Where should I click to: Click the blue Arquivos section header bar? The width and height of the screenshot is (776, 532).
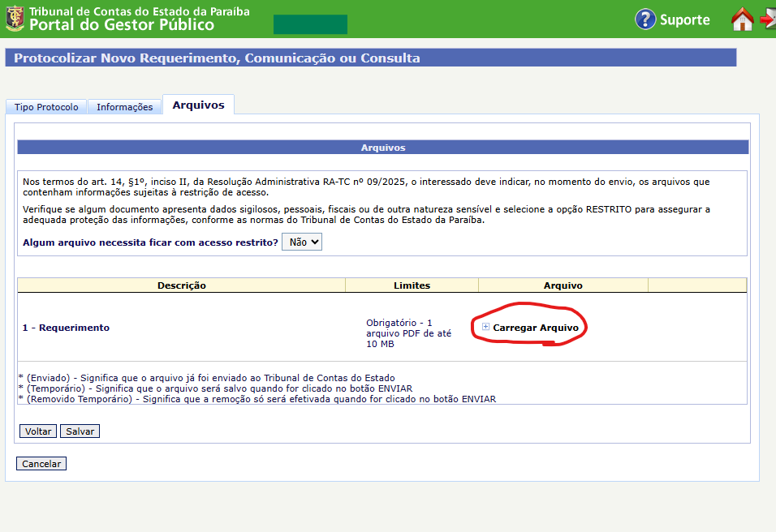[x=383, y=148]
